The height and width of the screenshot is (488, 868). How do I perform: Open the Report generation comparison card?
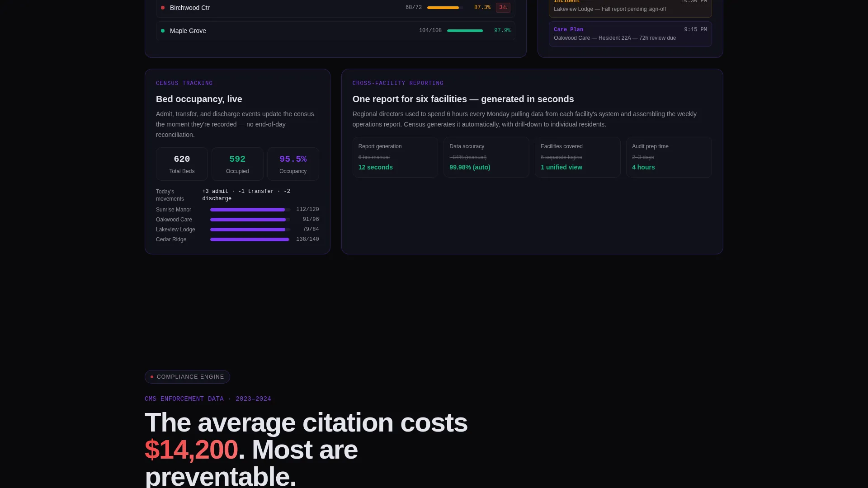coord(395,157)
